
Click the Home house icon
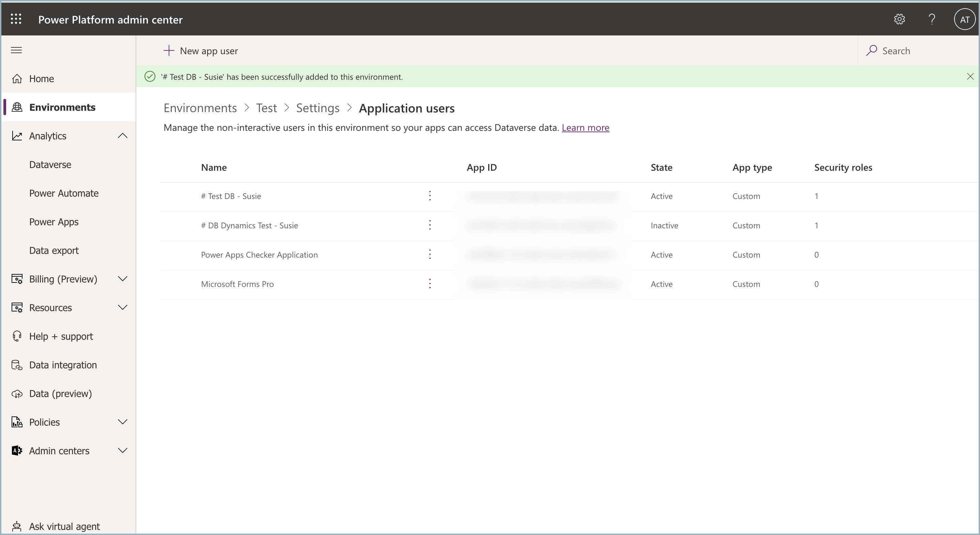click(x=17, y=78)
